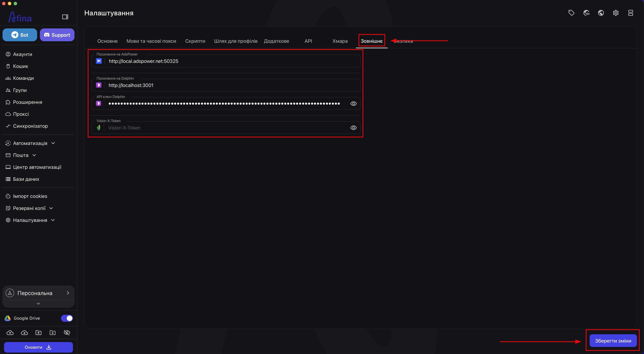644x354 pixels.
Task: Reveal the Dolphin API key with eye icon
Action: pos(353,103)
